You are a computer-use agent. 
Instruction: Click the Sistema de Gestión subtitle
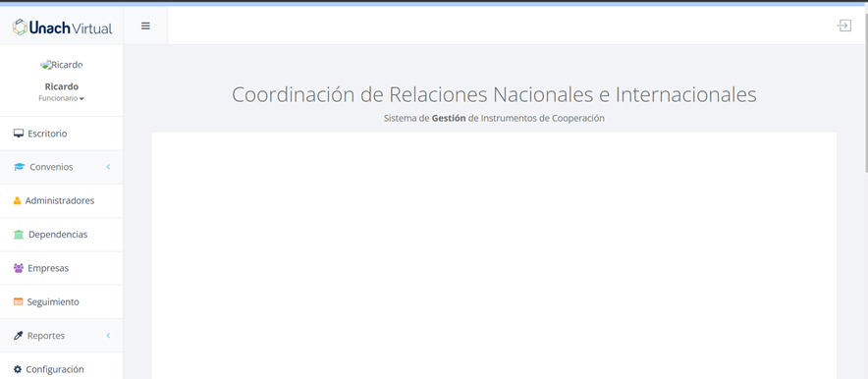tap(494, 118)
